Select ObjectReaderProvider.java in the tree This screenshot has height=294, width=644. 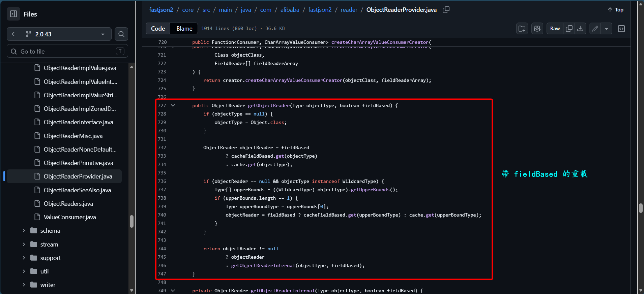click(64, 176)
